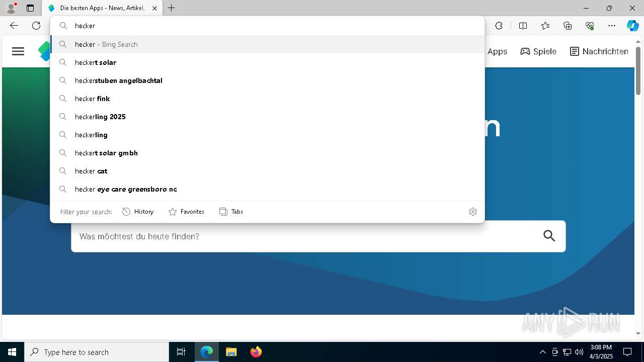The height and width of the screenshot is (362, 644).
Task: Open website hamburger menu
Action: point(18,51)
